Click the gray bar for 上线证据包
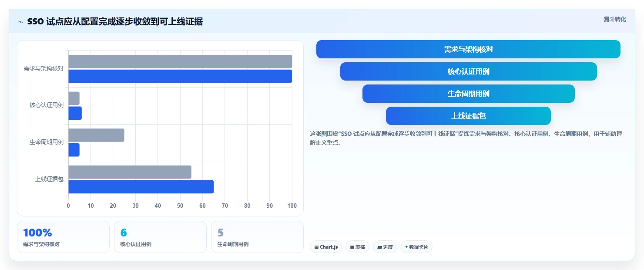644x270 pixels. point(130,172)
